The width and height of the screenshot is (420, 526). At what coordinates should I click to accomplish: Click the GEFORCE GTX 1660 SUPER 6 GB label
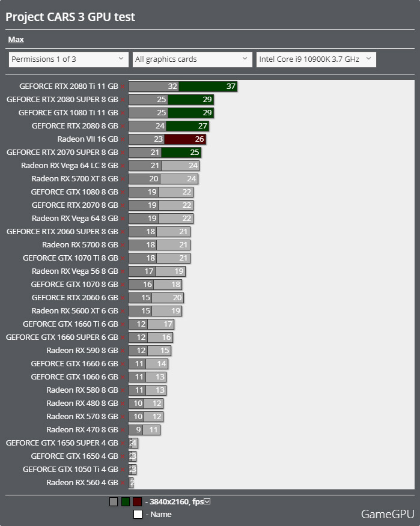coord(62,337)
